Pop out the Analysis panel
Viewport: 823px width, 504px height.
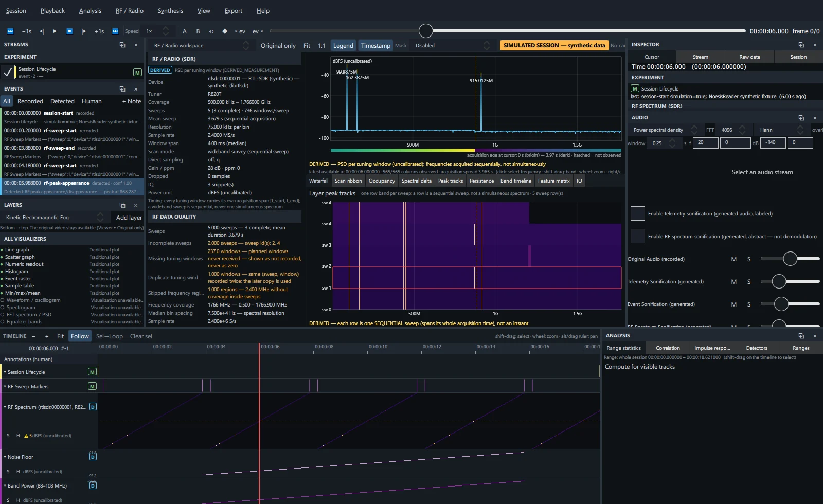tap(801, 336)
